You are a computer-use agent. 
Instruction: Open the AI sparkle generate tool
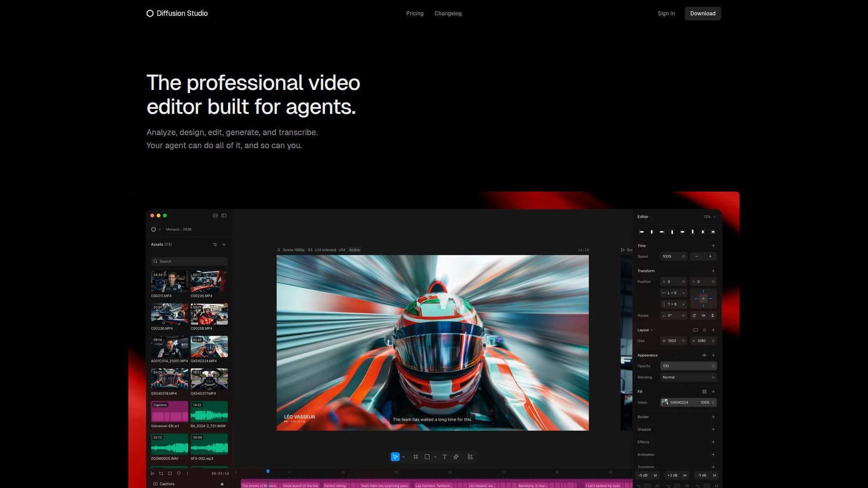point(456,457)
